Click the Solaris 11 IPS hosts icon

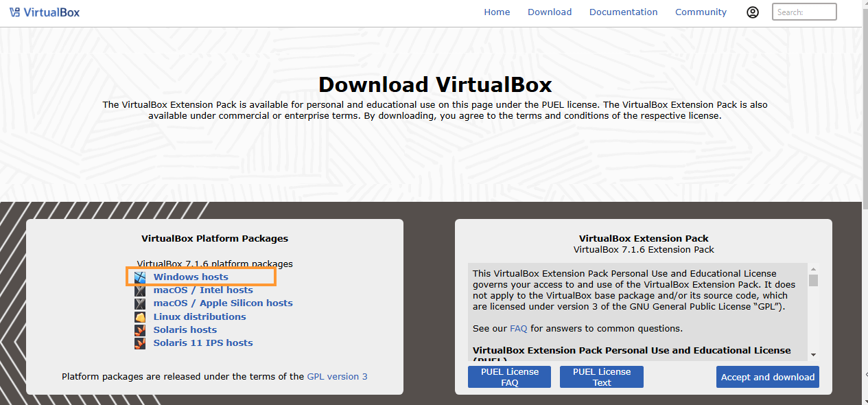(140, 343)
